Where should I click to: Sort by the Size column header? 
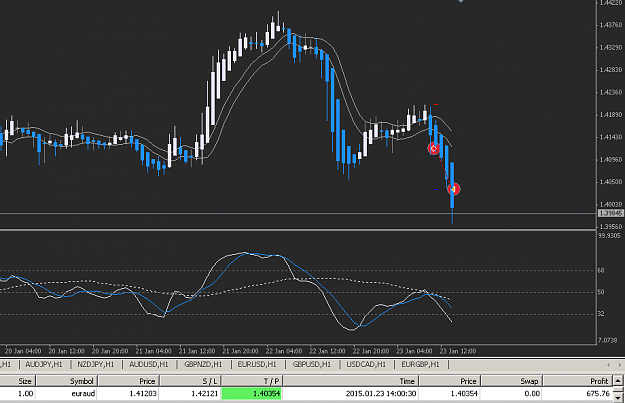click(x=18, y=381)
